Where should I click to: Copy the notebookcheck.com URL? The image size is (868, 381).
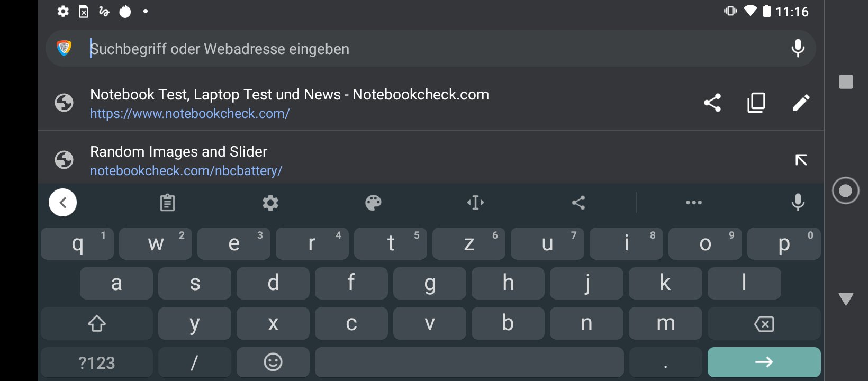click(x=756, y=103)
